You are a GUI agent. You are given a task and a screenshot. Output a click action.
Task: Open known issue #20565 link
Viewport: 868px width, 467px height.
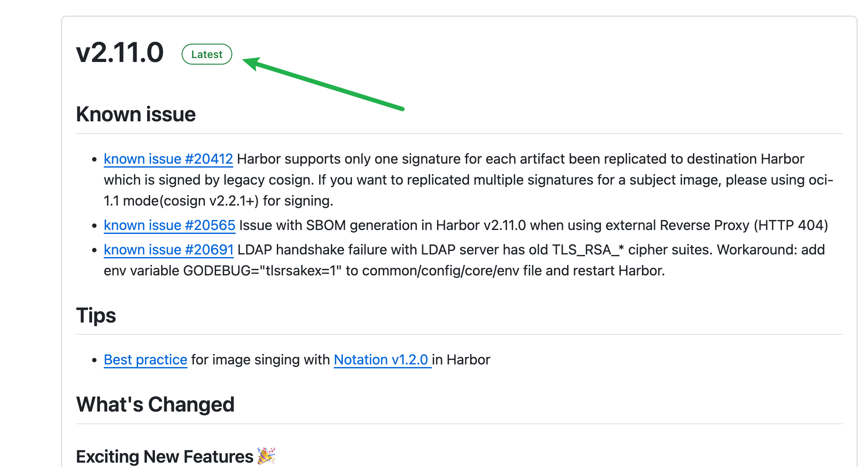169,225
